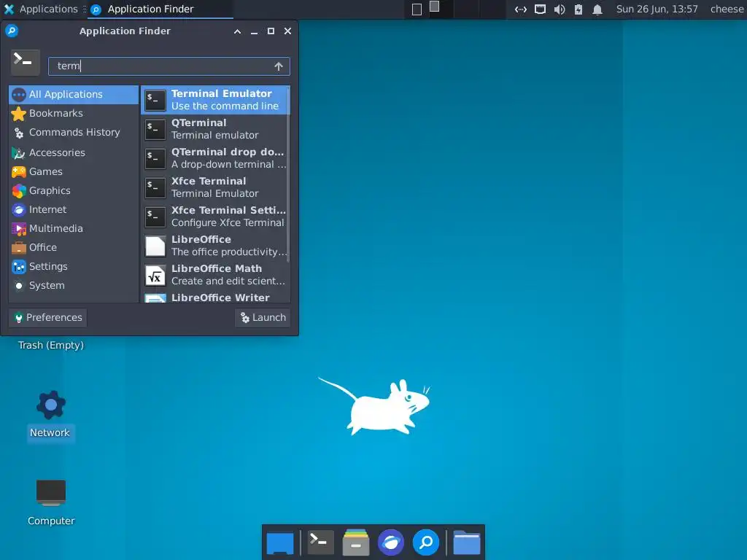This screenshot has height=560, width=747.
Task: Open the Graphics category
Action: 74,190
